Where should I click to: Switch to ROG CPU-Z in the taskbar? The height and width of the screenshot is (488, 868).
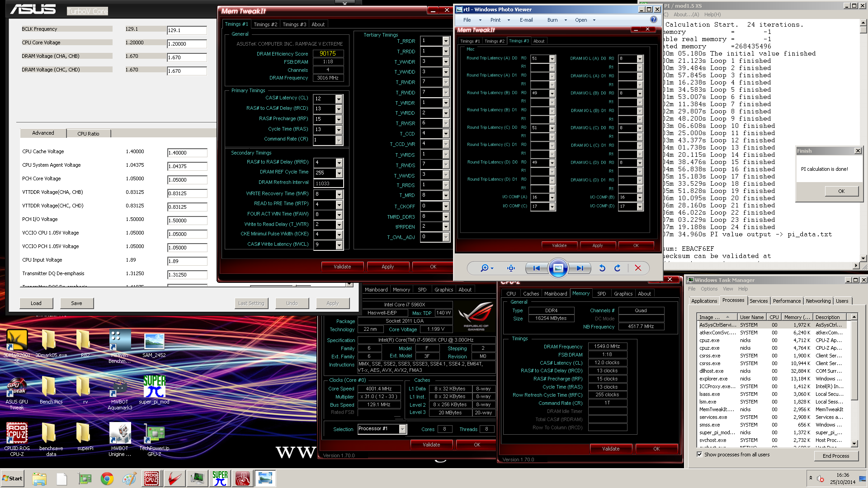click(x=151, y=479)
